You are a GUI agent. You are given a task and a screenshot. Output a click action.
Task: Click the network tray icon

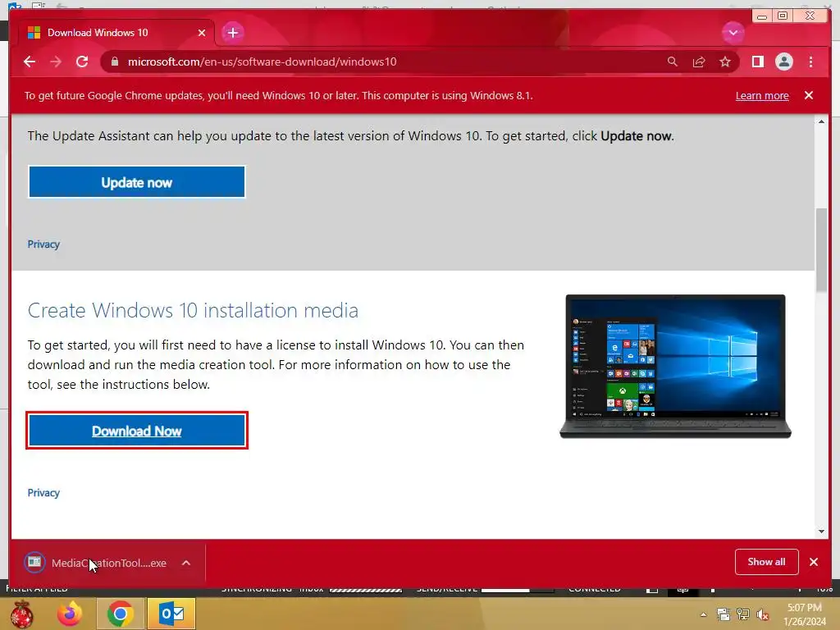tap(743, 614)
